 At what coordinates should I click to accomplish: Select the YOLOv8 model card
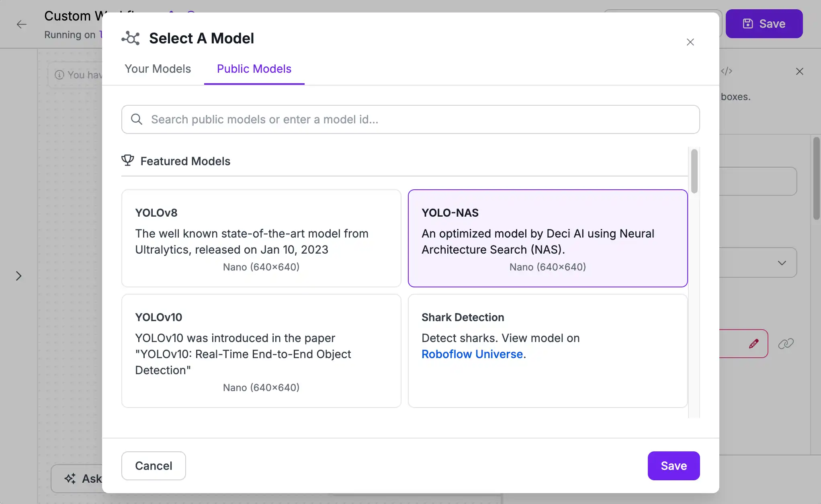[261, 238]
